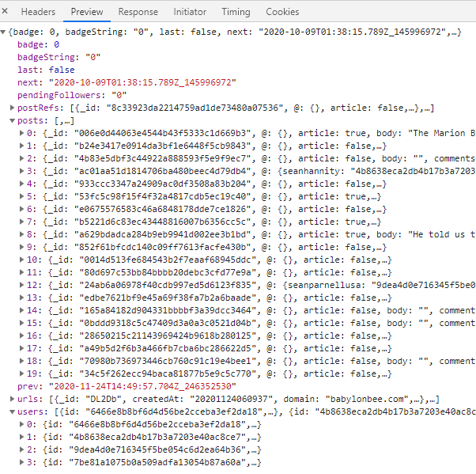This screenshot has width=476, height=474.
Task: Expand user 2 with id 9dea4d0e
Action: point(22,449)
